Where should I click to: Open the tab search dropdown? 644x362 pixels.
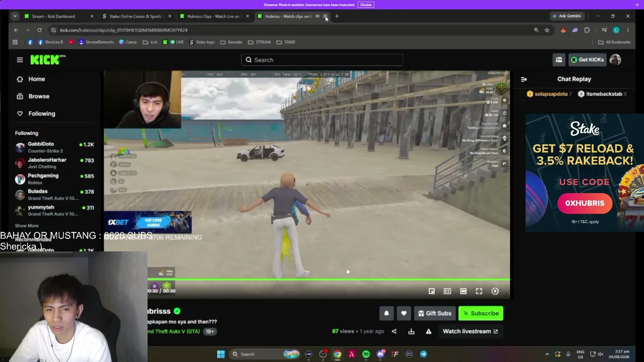click(x=15, y=16)
